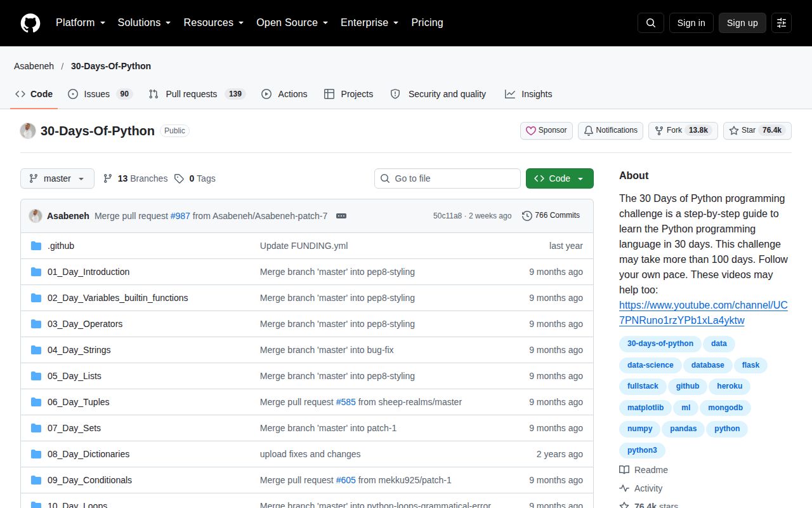Click the Actions play icon
This screenshot has height=508, width=812.
[x=266, y=94]
